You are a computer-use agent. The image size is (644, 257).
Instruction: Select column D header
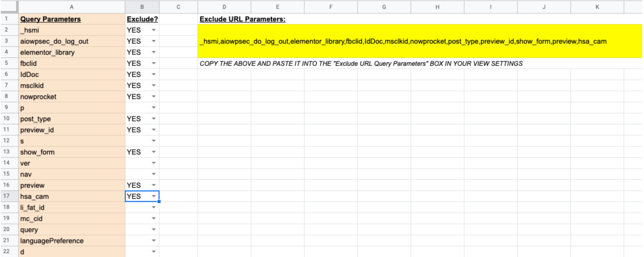click(224, 7)
